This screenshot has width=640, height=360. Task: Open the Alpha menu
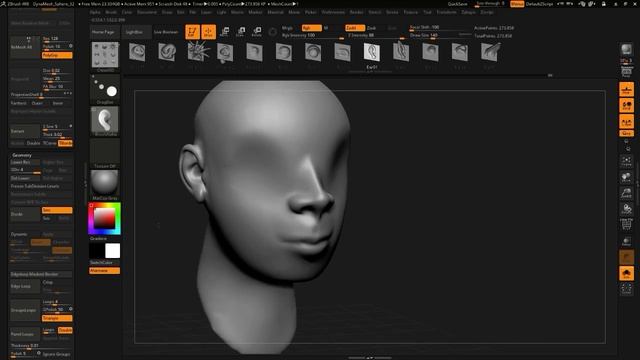tap(95, 12)
